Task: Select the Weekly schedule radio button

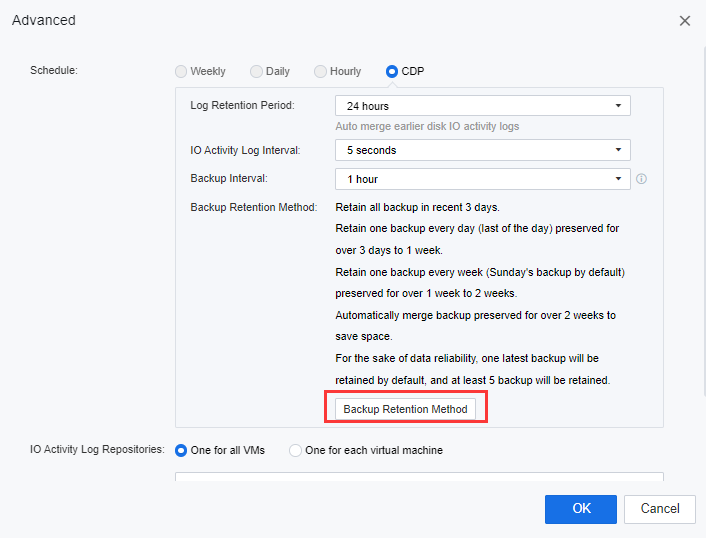Action: (181, 72)
